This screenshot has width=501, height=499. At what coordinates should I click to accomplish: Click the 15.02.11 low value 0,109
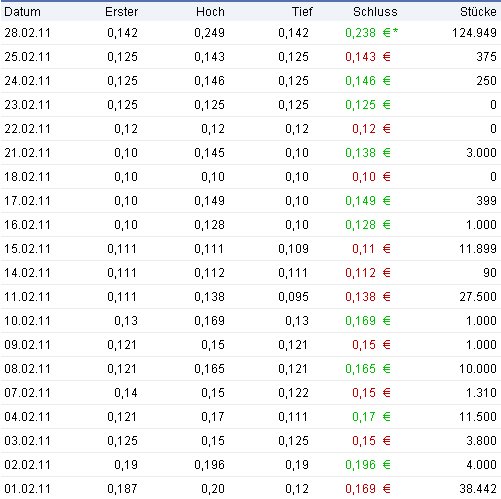tap(293, 249)
